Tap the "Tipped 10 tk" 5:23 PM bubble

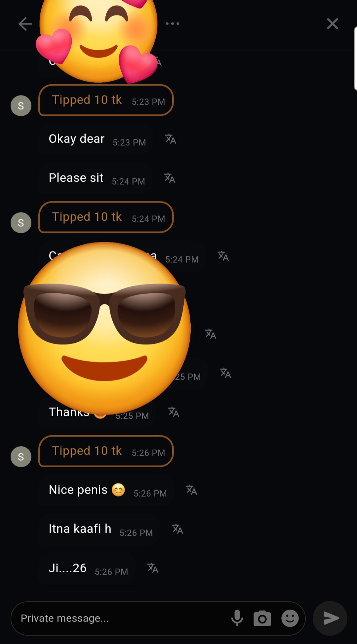tap(106, 100)
